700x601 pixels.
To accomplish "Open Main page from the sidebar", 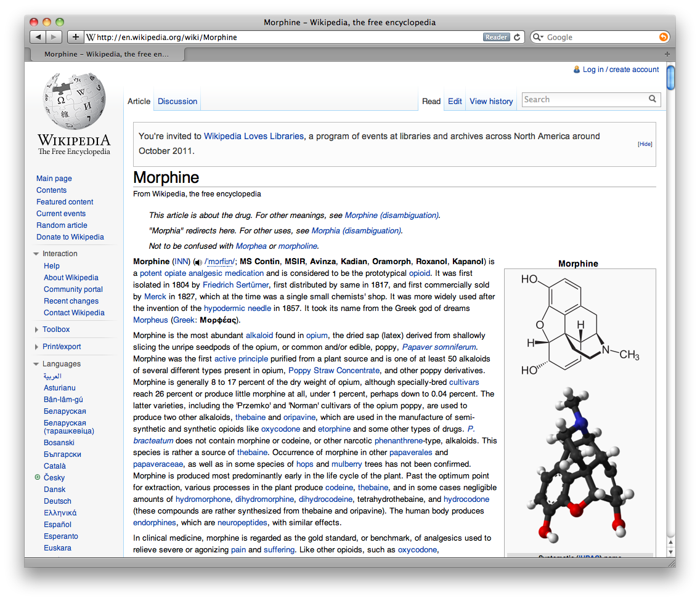I will pyautogui.click(x=54, y=179).
